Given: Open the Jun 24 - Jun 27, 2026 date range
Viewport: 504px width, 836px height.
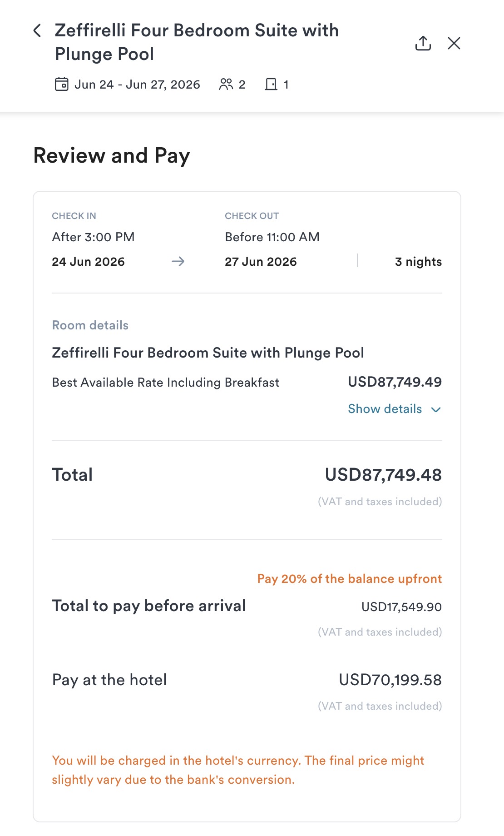Looking at the screenshot, I should (x=137, y=85).
